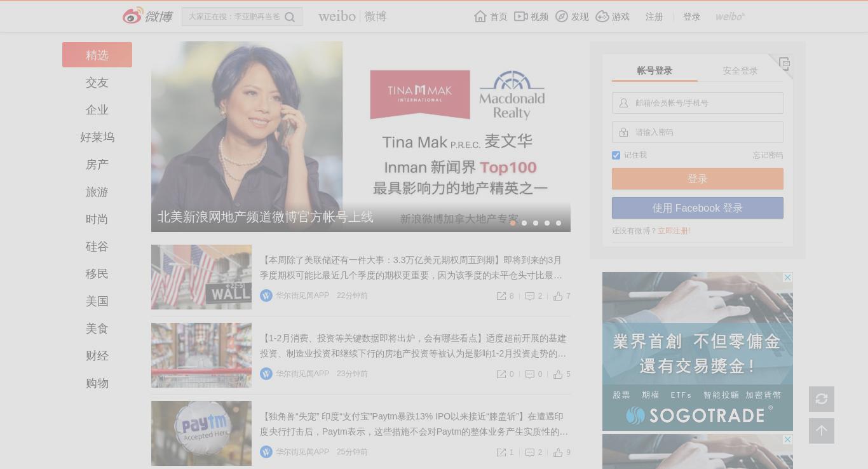Select the second carousel dot
868x469 pixels.
click(524, 223)
